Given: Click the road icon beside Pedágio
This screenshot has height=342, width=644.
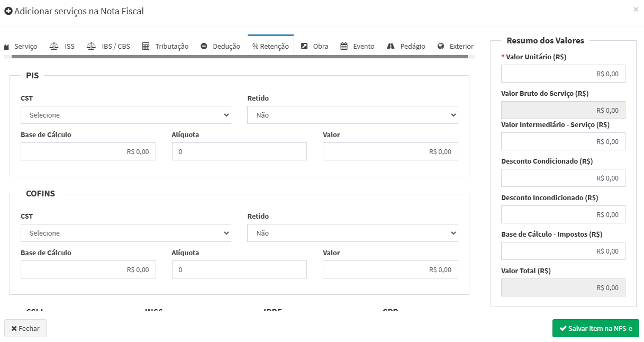Looking at the screenshot, I should pos(391,46).
